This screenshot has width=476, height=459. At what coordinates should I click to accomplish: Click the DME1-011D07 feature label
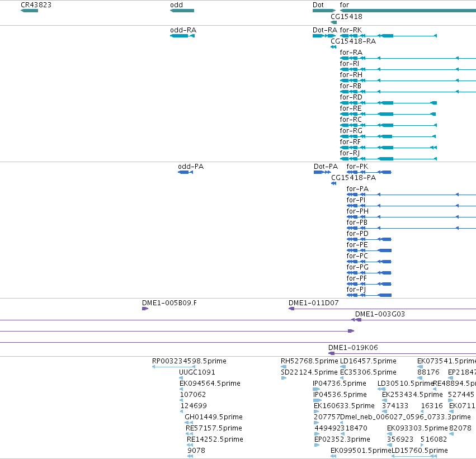(x=313, y=303)
